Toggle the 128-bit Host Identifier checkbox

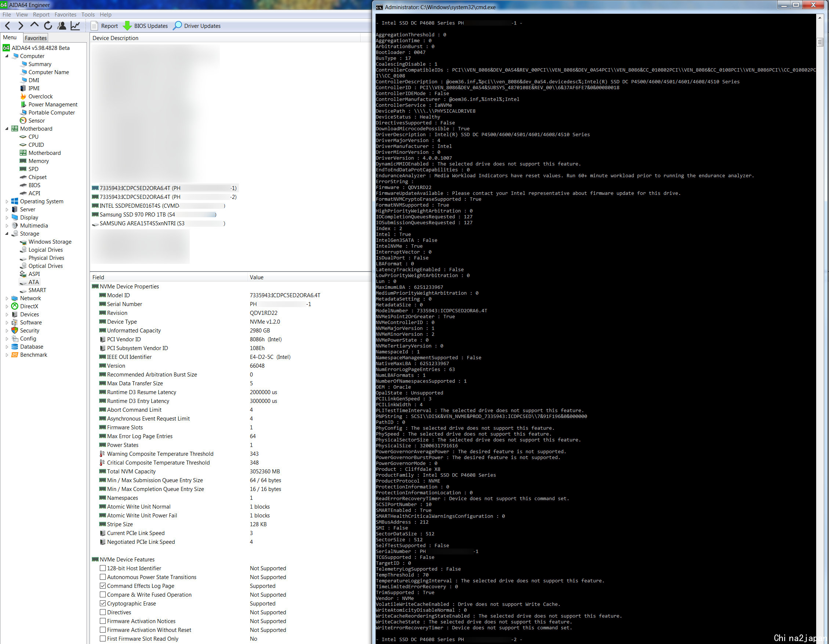point(103,568)
